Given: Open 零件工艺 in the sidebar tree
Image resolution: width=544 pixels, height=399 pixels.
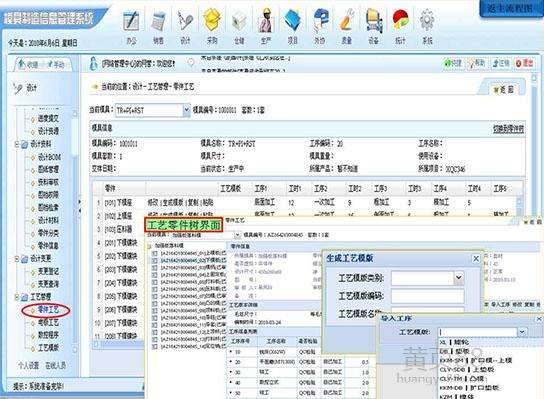Looking at the screenshot, I should coord(48,309).
